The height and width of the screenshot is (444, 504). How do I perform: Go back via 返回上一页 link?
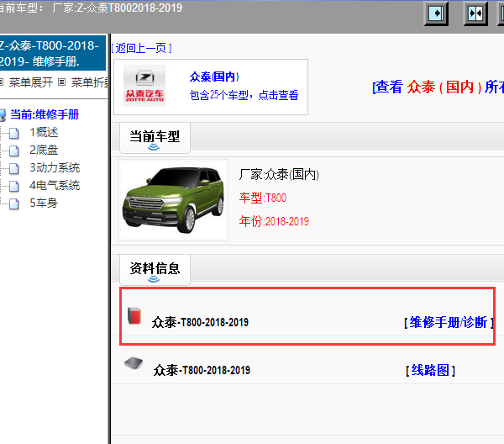coord(141,48)
